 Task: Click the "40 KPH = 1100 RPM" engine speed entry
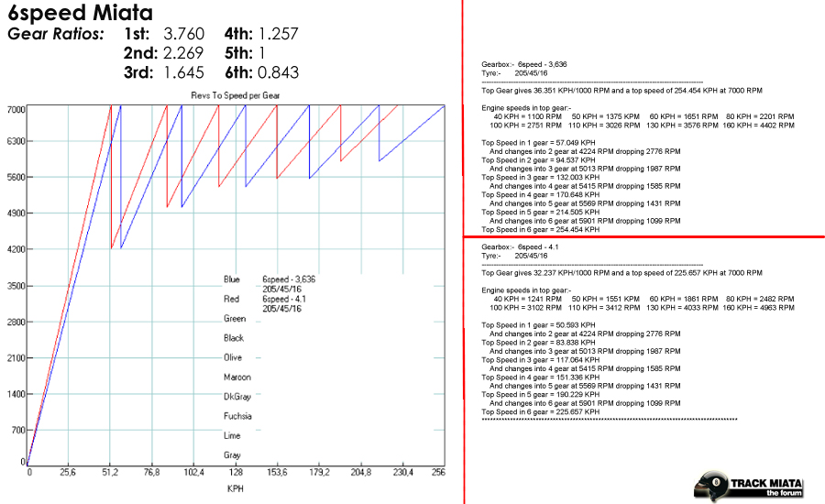(x=528, y=116)
